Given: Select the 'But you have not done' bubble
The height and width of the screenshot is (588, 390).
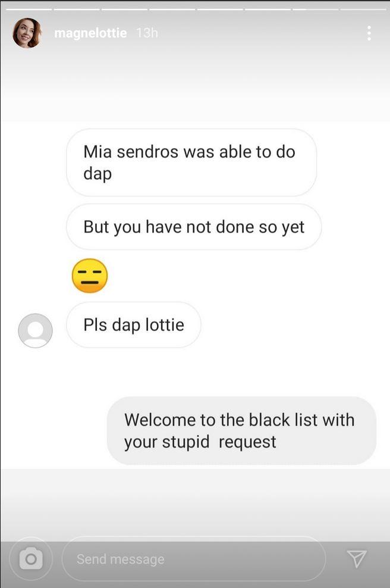Looking at the screenshot, I should coord(194,227).
